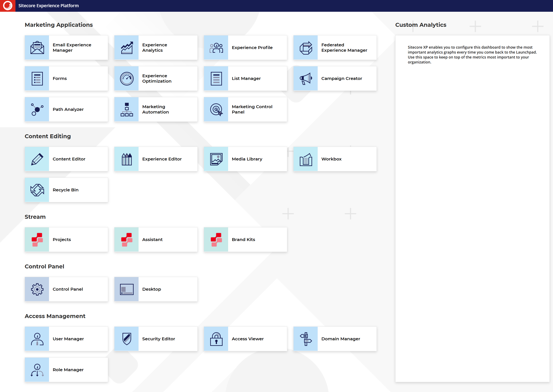Viewport: 553px width, 392px height.
Task: Click the Sitecore Experience Platform header title
Action: tap(49, 6)
